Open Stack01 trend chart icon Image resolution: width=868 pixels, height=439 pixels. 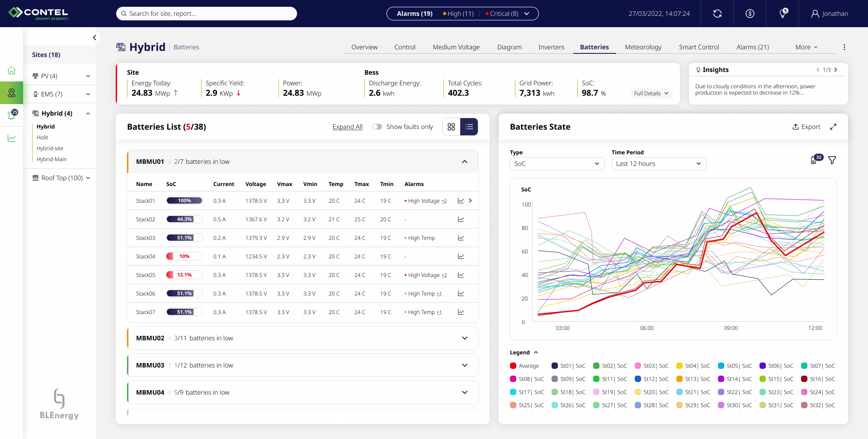pyautogui.click(x=461, y=200)
